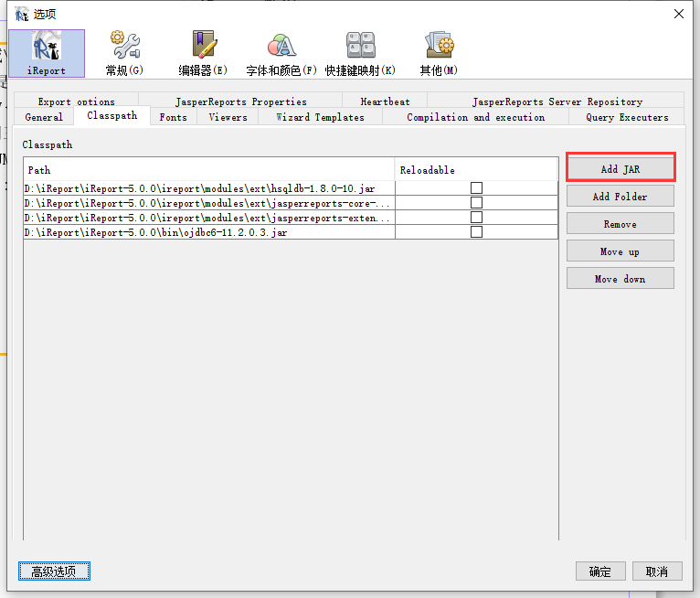Toggle Reloadable for hsqldb-1.8.0-10.jar
The width and height of the screenshot is (700, 598).
tap(476, 188)
